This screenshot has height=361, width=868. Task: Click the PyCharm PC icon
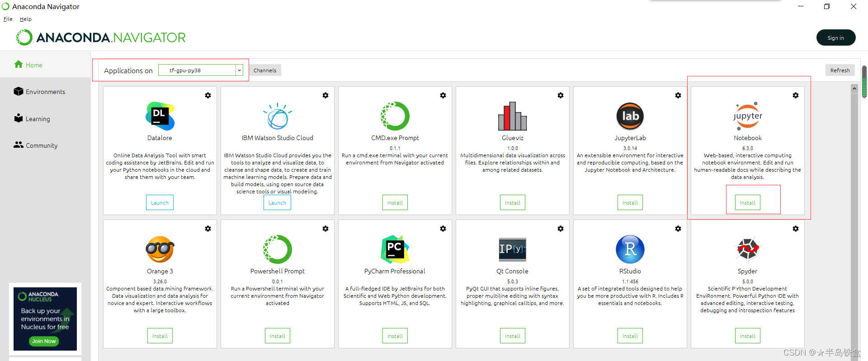tap(395, 249)
